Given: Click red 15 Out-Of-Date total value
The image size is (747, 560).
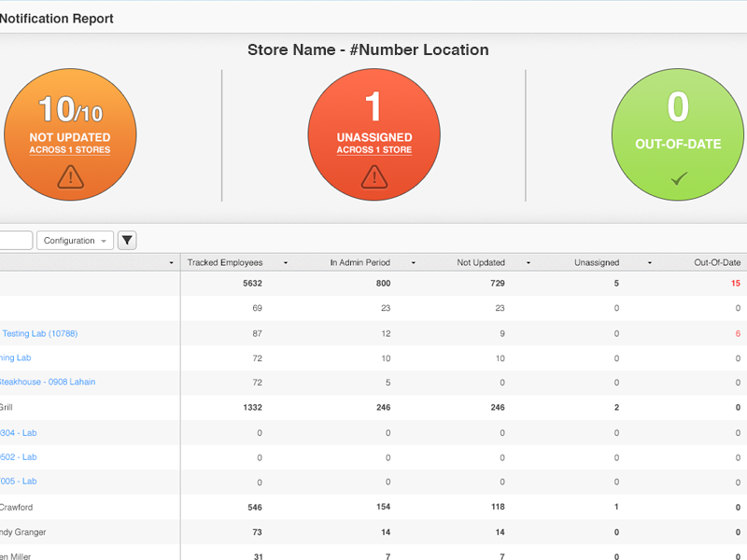Looking at the screenshot, I should click(735, 284).
